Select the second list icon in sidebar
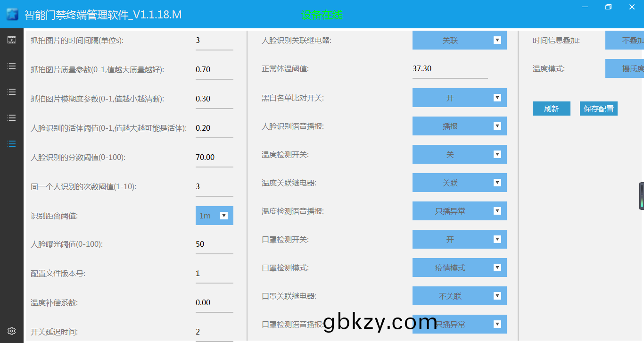Image resolution: width=644 pixels, height=343 pixels. (x=12, y=92)
